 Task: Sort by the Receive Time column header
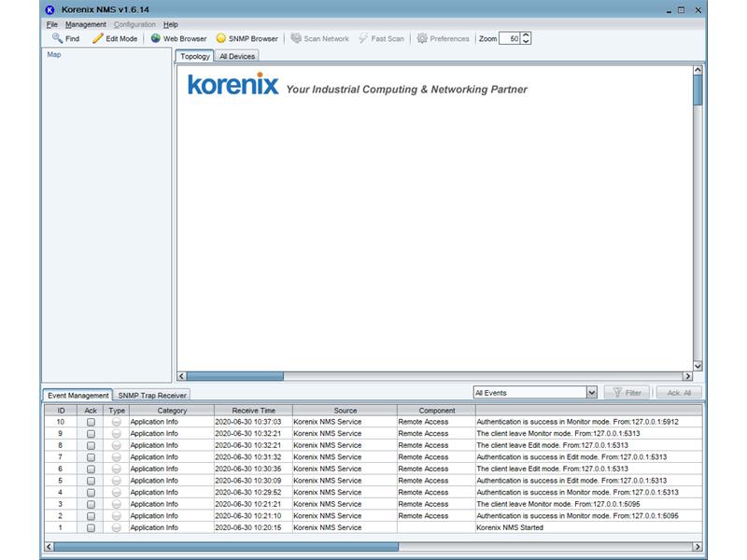(x=253, y=410)
